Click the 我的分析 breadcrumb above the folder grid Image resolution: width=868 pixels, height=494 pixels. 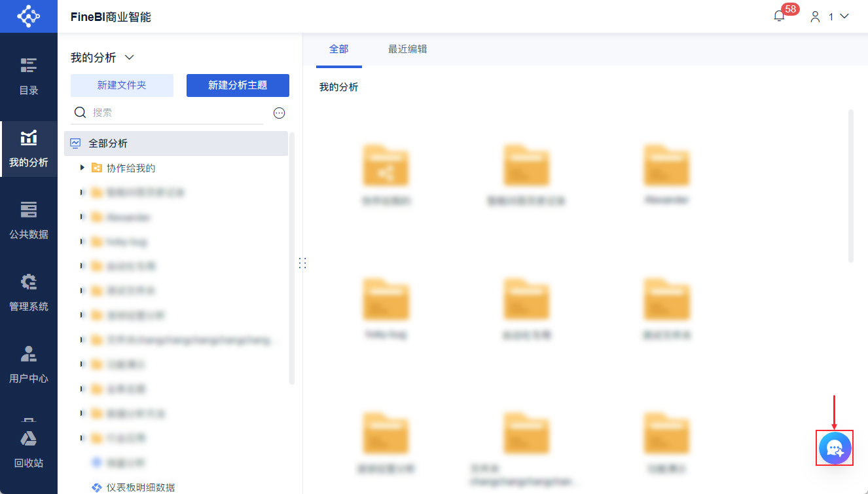[339, 87]
